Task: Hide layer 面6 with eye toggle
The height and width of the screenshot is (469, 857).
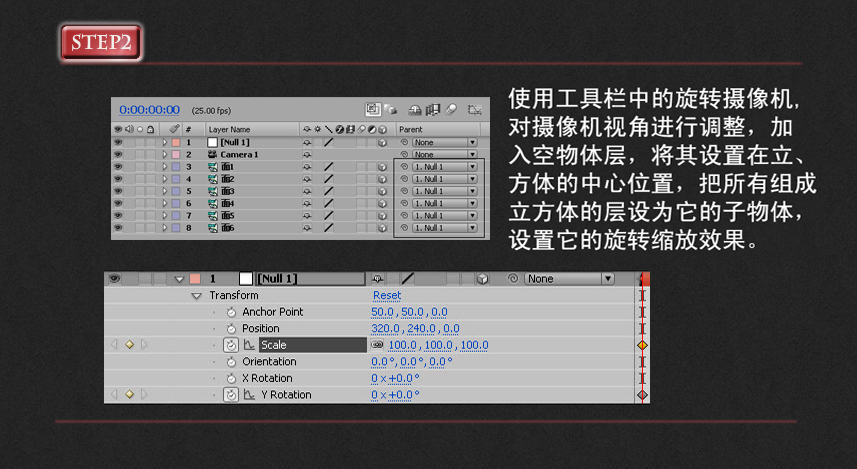Action: (x=118, y=228)
